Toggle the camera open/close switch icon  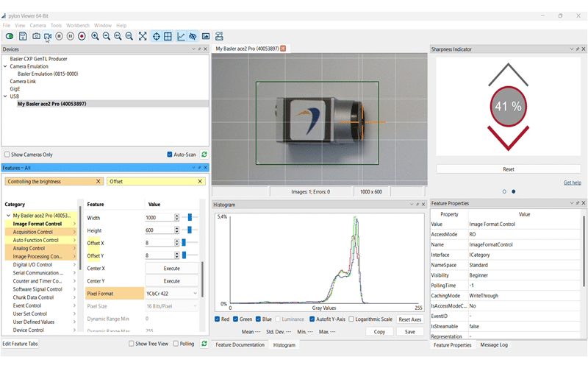[x=10, y=36]
